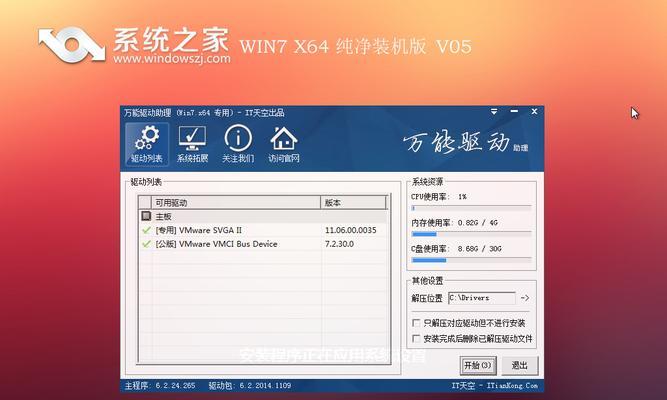Sort by 版本 column header
This screenshot has width=667, height=400.
pos(353,203)
